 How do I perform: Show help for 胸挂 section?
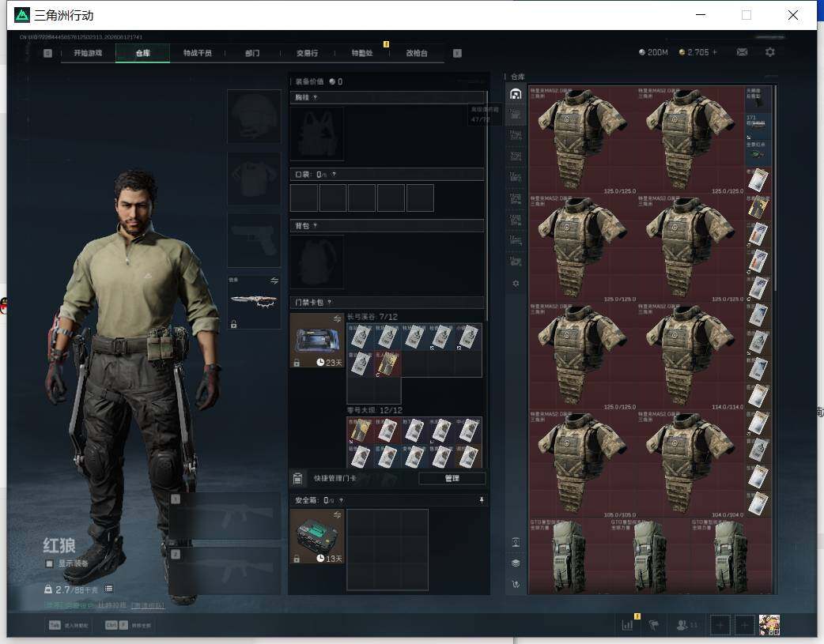point(315,98)
